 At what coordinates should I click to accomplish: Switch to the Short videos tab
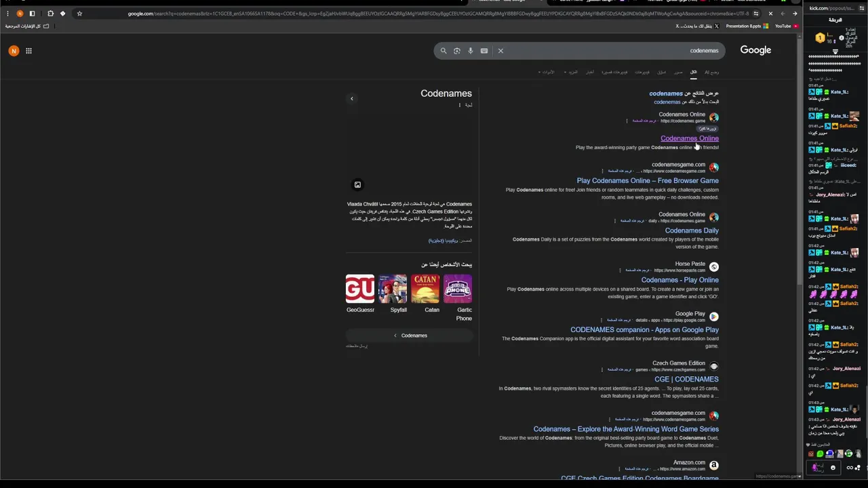(x=615, y=72)
